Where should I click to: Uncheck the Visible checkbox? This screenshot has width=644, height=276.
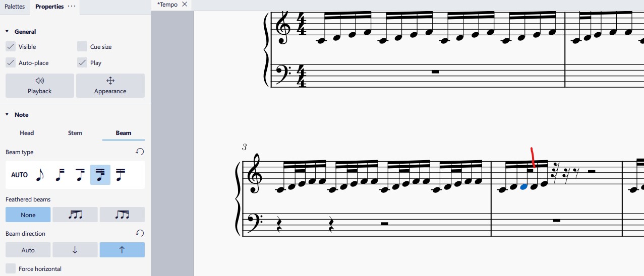coord(11,46)
